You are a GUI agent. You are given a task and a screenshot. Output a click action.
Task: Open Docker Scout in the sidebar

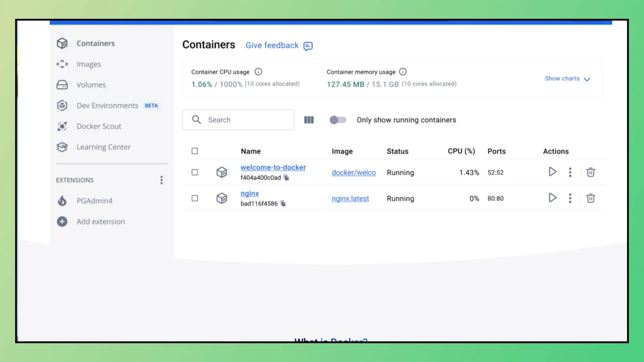click(99, 126)
